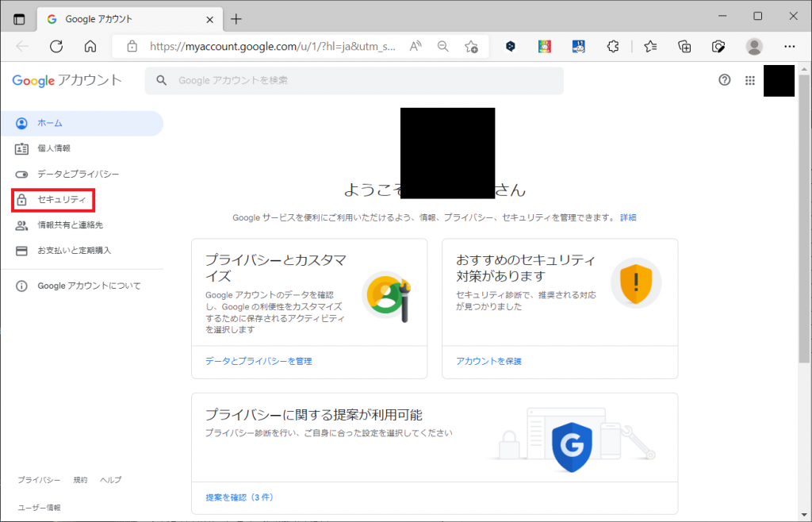Open the browser Extensions puzzle icon
Image resolution: width=812 pixels, height=522 pixels.
pos(613,46)
